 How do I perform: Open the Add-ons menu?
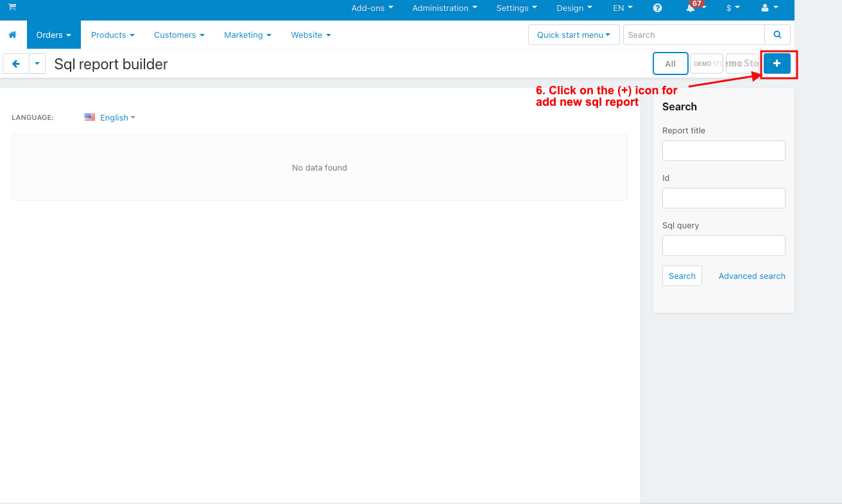click(372, 8)
